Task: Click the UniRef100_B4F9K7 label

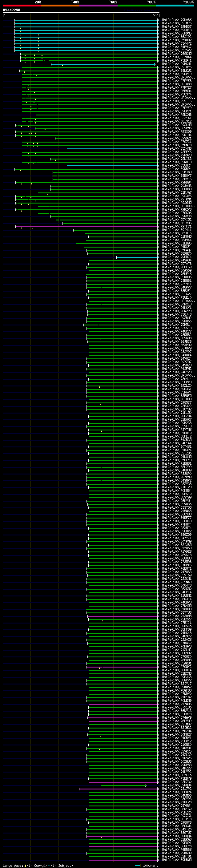Action: 177,47
